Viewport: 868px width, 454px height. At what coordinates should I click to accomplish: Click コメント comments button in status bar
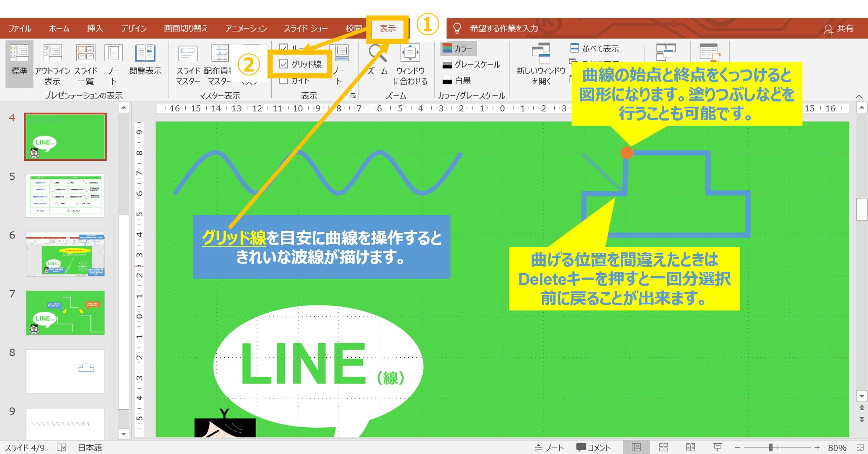(593, 447)
